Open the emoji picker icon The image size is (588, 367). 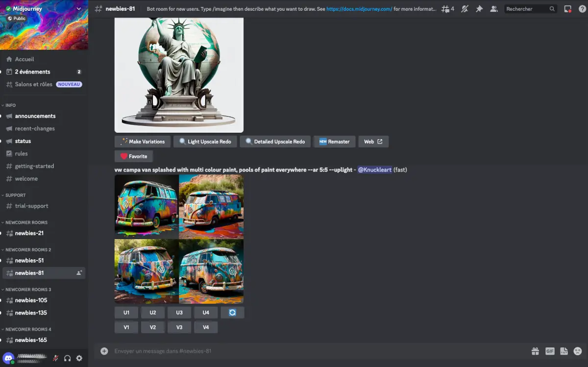click(578, 351)
